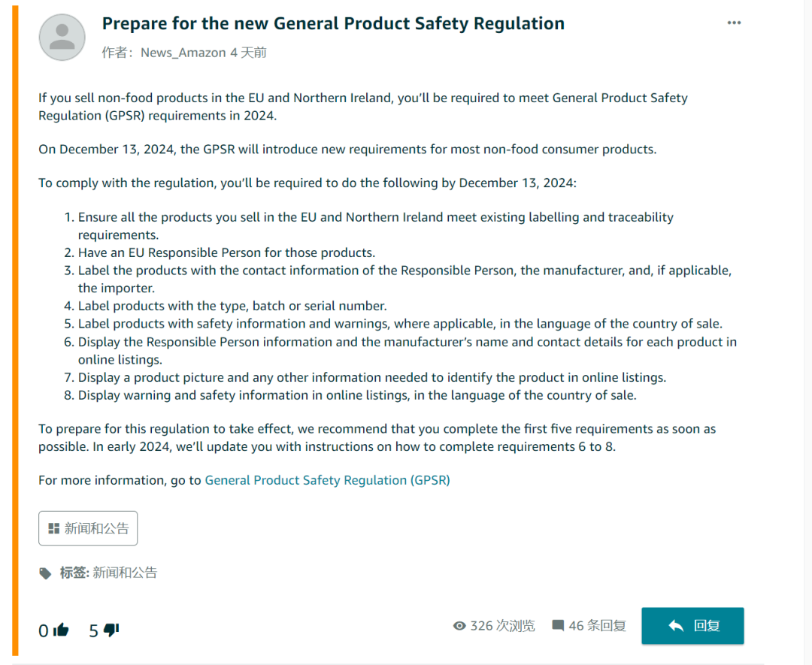The image size is (812, 665).
Task: Open the General Product Safety Regulation (GPSR) link
Action: [x=327, y=479]
